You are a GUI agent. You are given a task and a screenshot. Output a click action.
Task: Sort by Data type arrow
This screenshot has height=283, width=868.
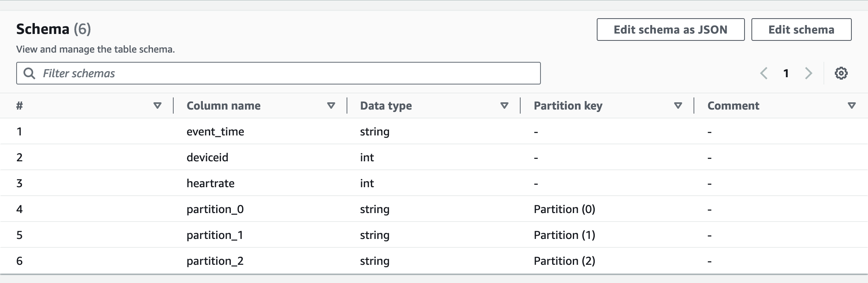(x=504, y=106)
